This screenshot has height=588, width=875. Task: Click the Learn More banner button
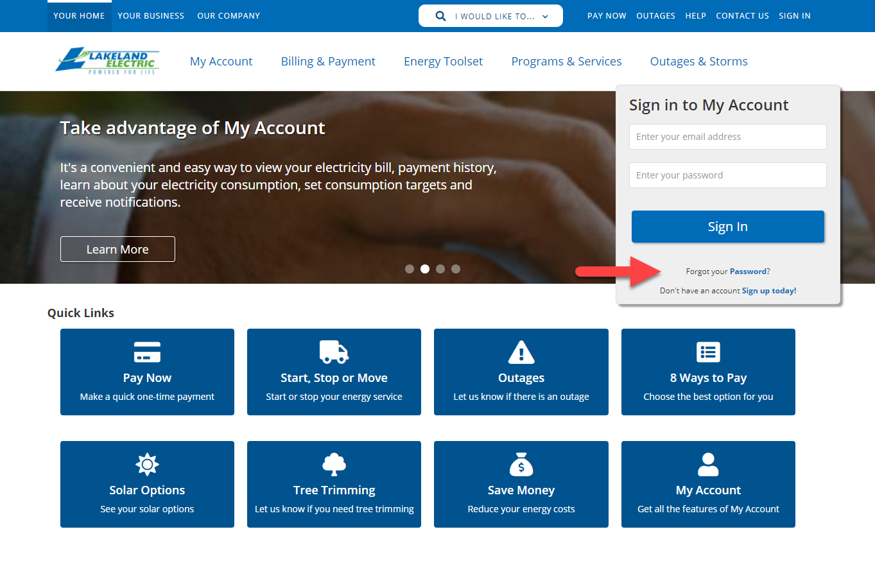coord(117,249)
